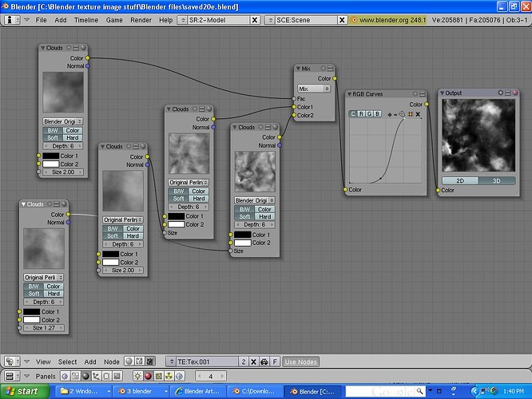Click the auto-name car icon beside TE:Tex.001
The image size is (532, 399).
(264, 361)
